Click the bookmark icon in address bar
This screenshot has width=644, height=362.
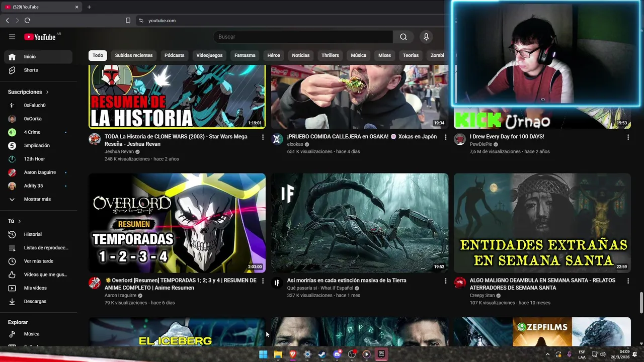coord(128,21)
